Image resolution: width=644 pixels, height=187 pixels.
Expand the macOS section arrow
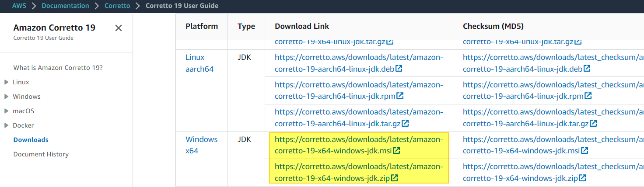click(6, 111)
